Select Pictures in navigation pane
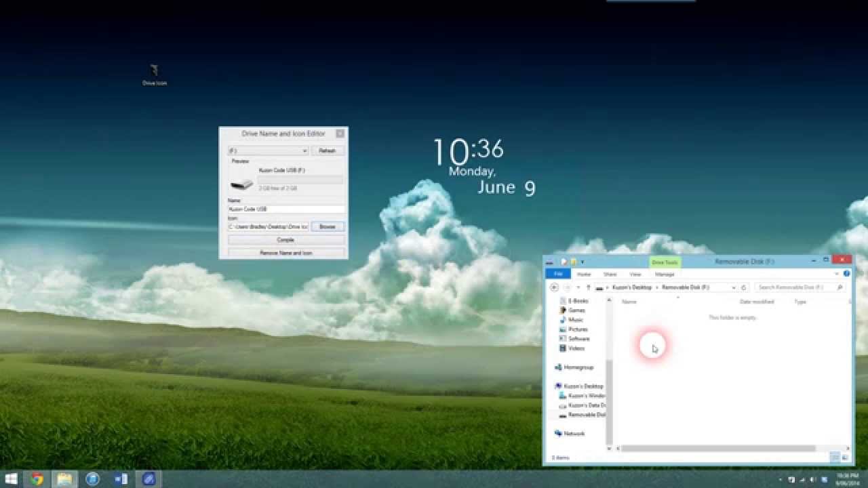The height and width of the screenshot is (488, 868). point(574,329)
